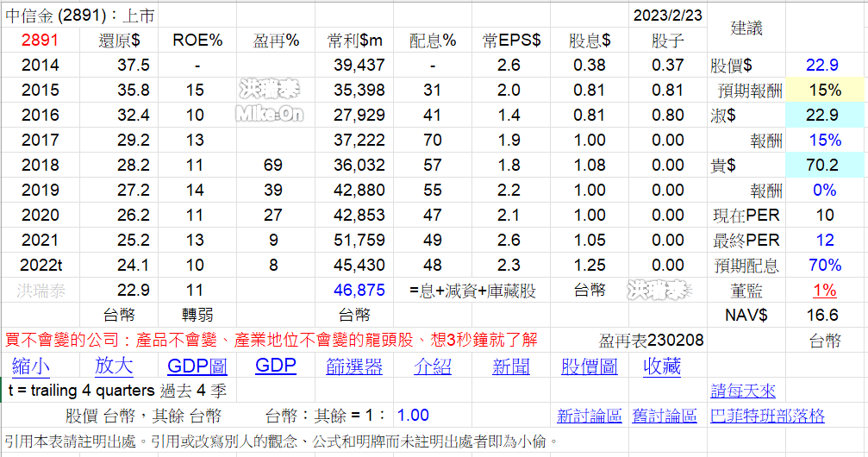The image size is (868, 457).
Task: Select the date cell 2023/2/23
Action: (x=668, y=16)
